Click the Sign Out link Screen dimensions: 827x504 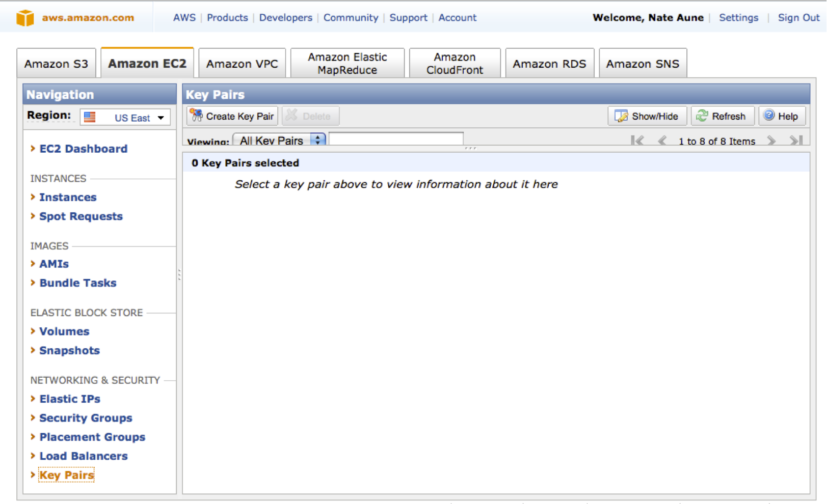click(x=798, y=18)
